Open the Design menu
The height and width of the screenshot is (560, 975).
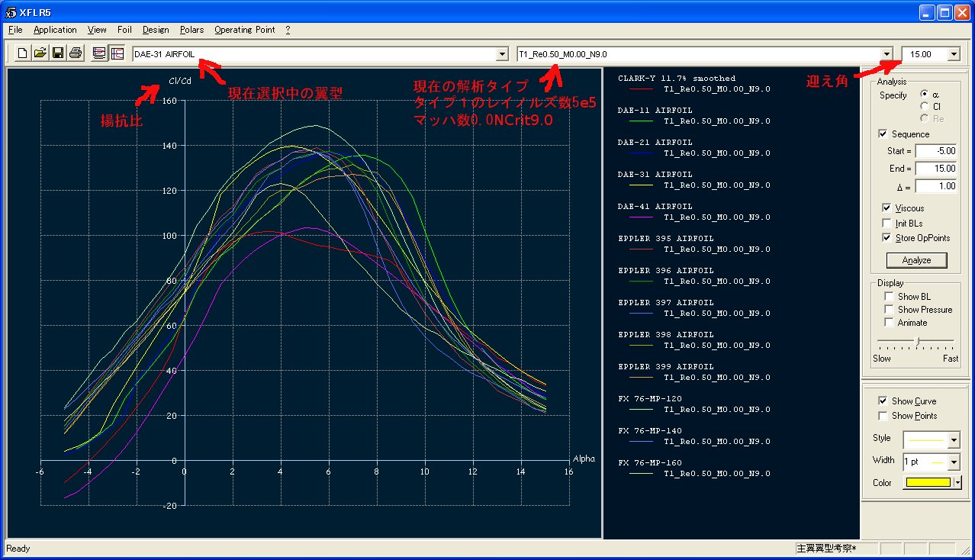[156, 30]
